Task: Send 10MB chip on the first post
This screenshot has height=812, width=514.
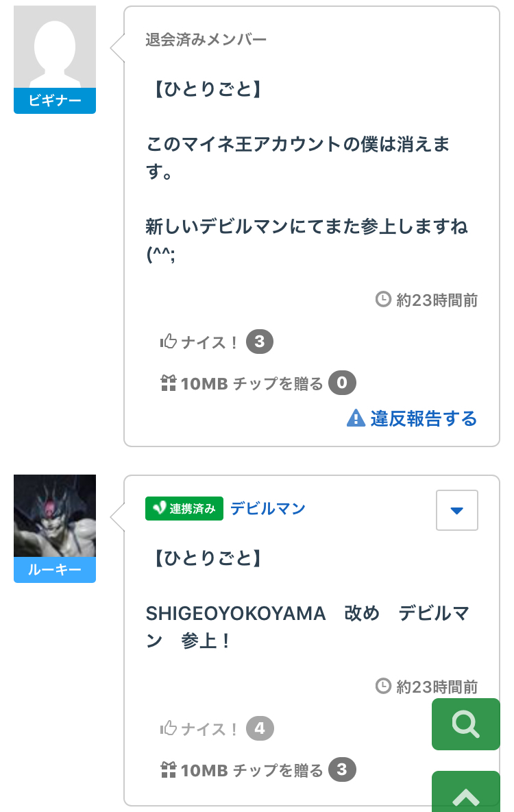Action: (x=252, y=383)
